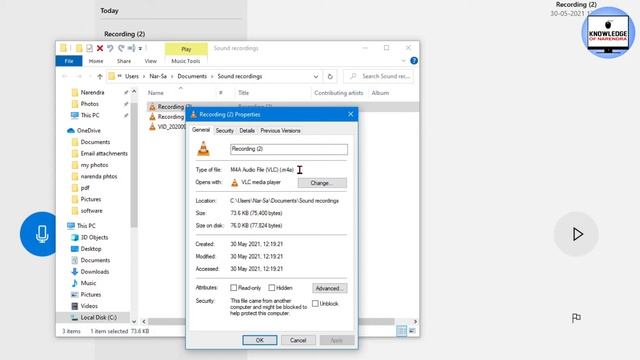The height and width of the screenshot is (360, 640).
Task: Select VID_2020 file in file list
Action: click(x=167, y=127)
